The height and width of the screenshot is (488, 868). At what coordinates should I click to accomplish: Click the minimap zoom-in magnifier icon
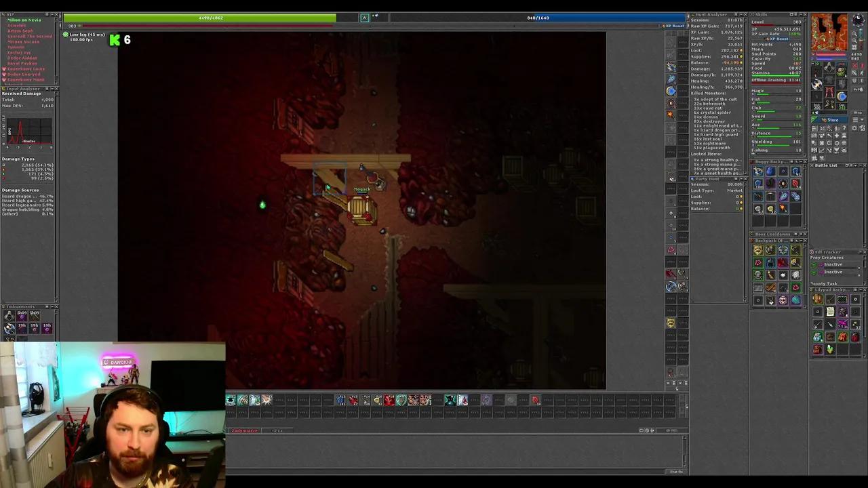point(854,33)
